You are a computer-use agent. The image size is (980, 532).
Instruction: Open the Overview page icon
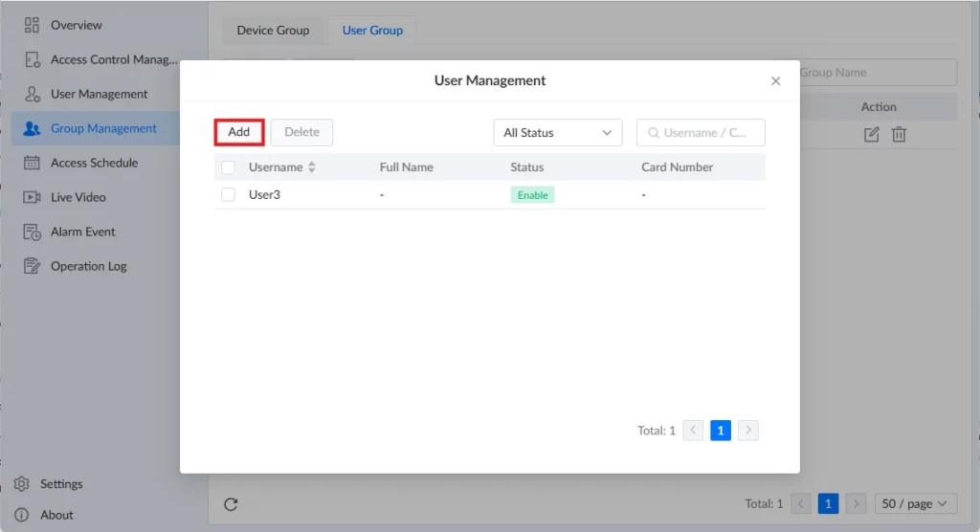[x=32, y=25]
